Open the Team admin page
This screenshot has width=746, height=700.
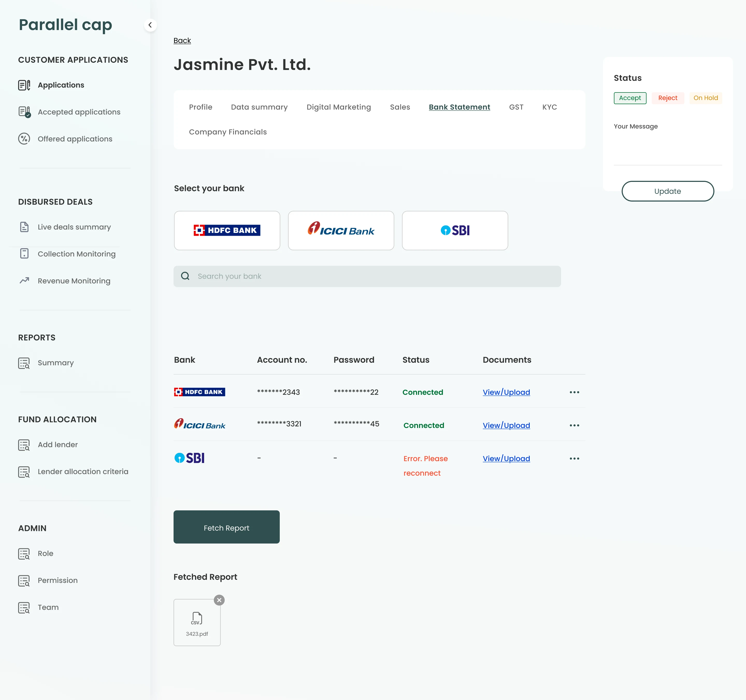click(x=48, y=608)
